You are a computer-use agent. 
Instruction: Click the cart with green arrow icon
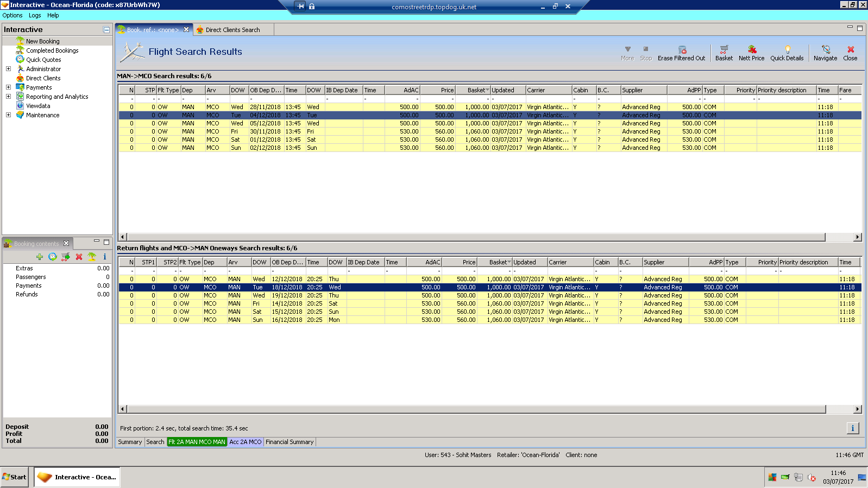coord(66,257)
